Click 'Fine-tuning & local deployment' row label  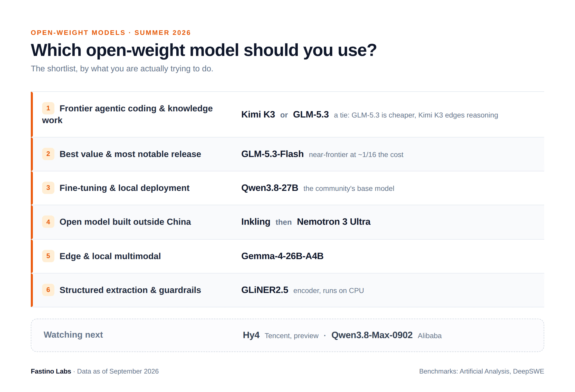click(124, 188)
